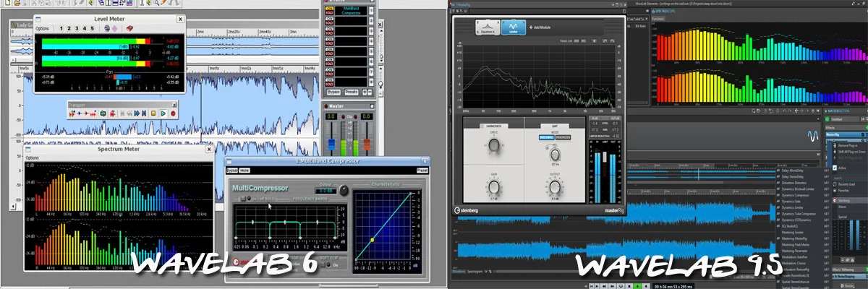The width and height of the screenshot is (868, 289).
Task: Open the Spectroscope panel tab
Action: [x=663, y=11]
